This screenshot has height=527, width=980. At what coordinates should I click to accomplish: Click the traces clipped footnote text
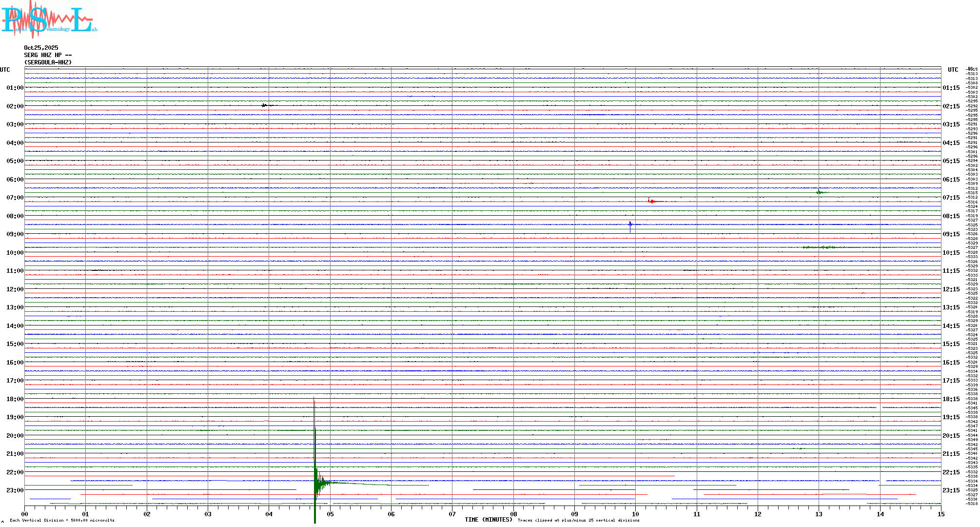pos(578,520)
